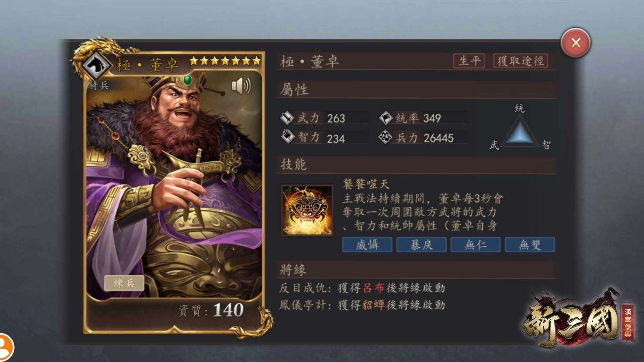Select the 暴戾 skill tag
This screenshot has width=644, height=362.
(x=421, y=245)
